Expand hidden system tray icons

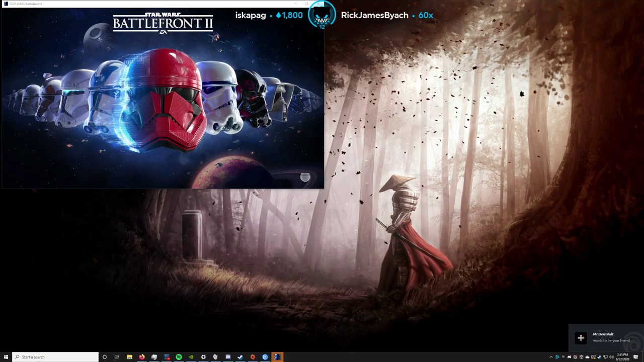click(551, 357)
